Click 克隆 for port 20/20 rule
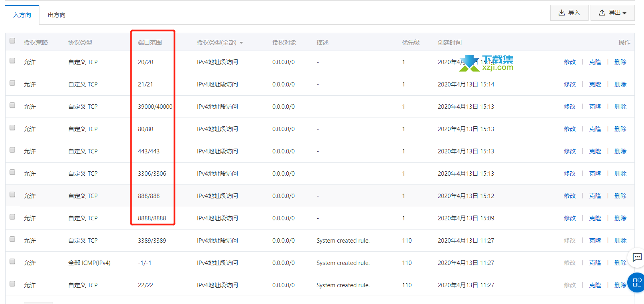644x304 pixels. click(x=595, y=62)
